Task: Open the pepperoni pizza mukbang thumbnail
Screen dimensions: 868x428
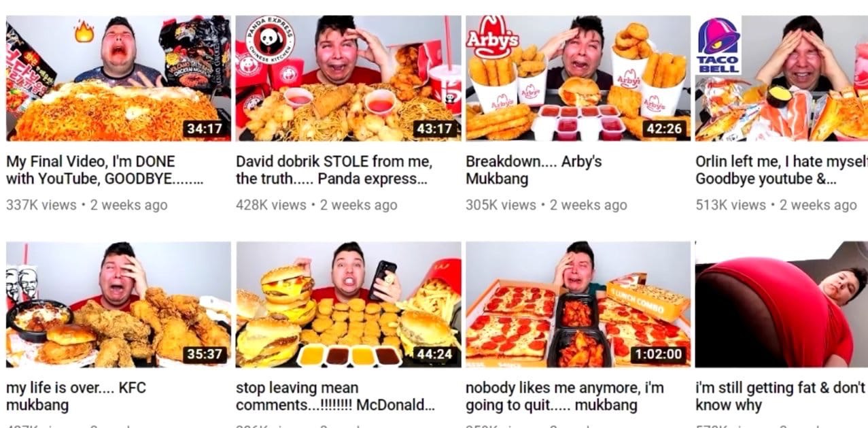Action: point(578,304)
